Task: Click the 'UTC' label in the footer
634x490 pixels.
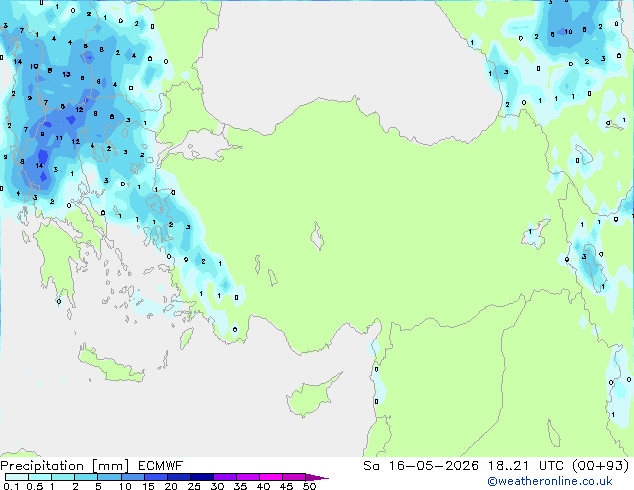Action: [552, 466]
